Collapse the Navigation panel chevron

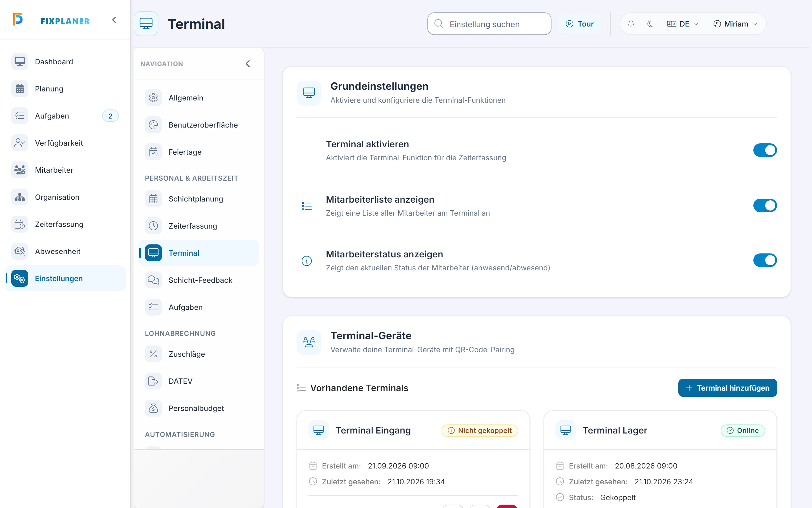click(248, 64)
